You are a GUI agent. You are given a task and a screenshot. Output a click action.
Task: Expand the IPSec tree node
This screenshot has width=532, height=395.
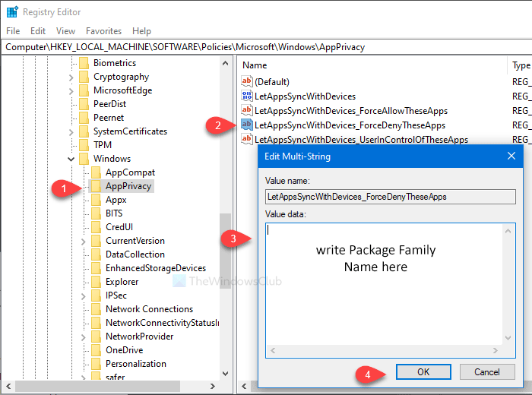[x=84, y=296]
